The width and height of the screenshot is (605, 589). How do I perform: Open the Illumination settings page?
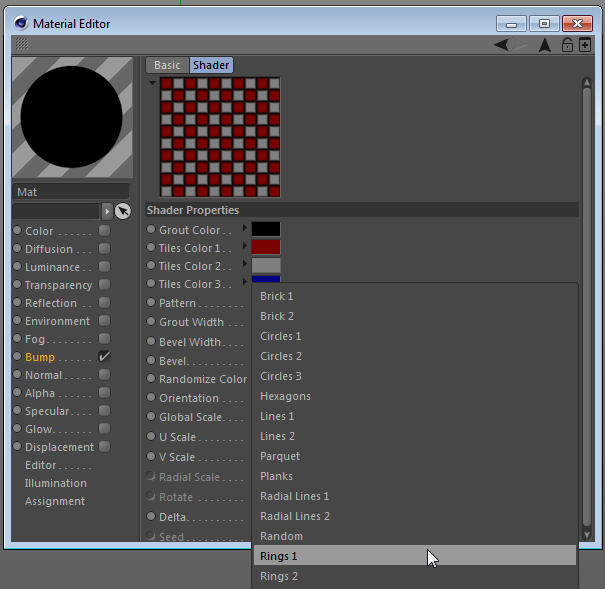pos(56,483)
